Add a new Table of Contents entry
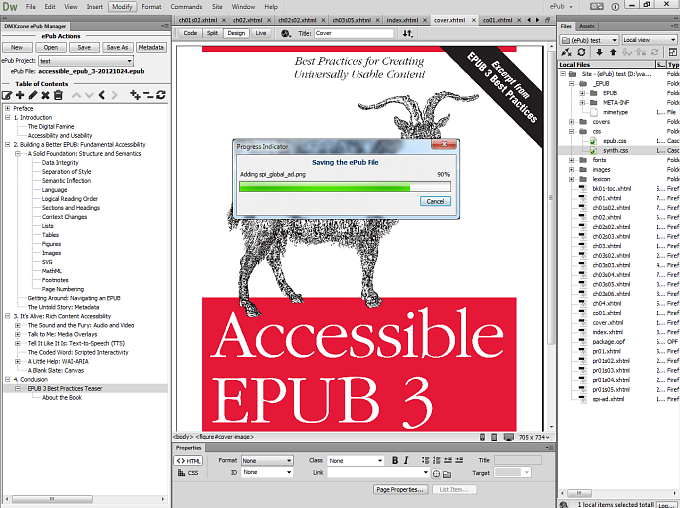This screenshot has width=680, height=508. click(20, 95)
